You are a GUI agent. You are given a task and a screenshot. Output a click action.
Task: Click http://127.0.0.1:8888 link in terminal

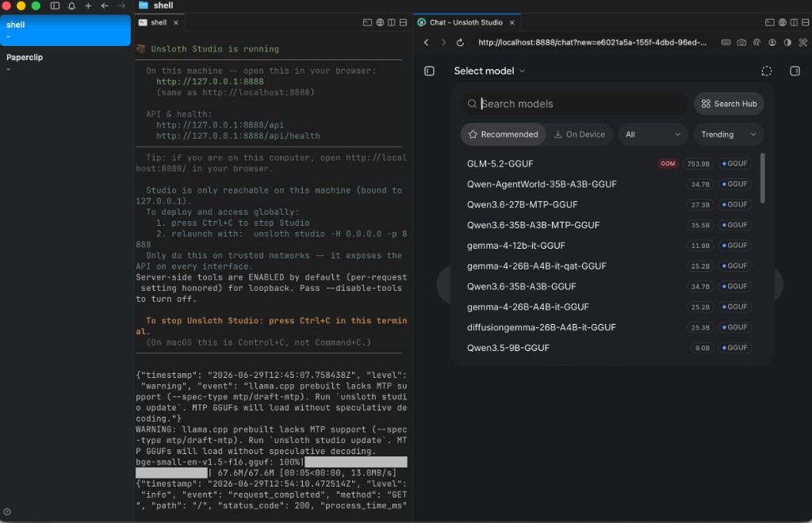[209, 81]
